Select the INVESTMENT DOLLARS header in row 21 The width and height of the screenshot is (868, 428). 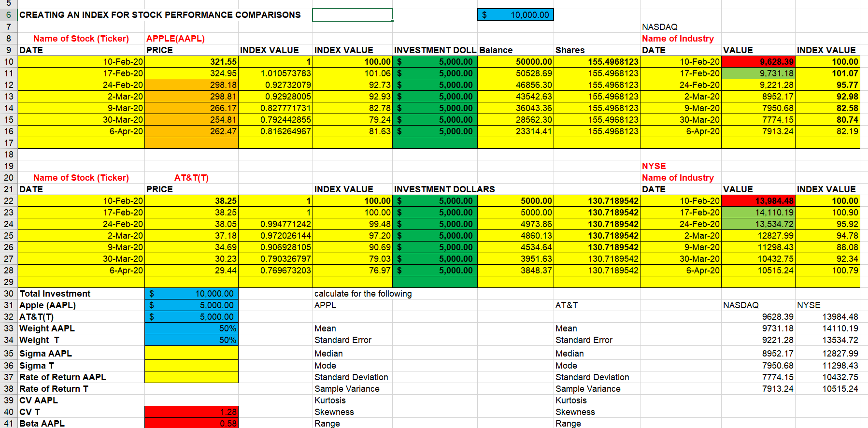tap(444, 189)
